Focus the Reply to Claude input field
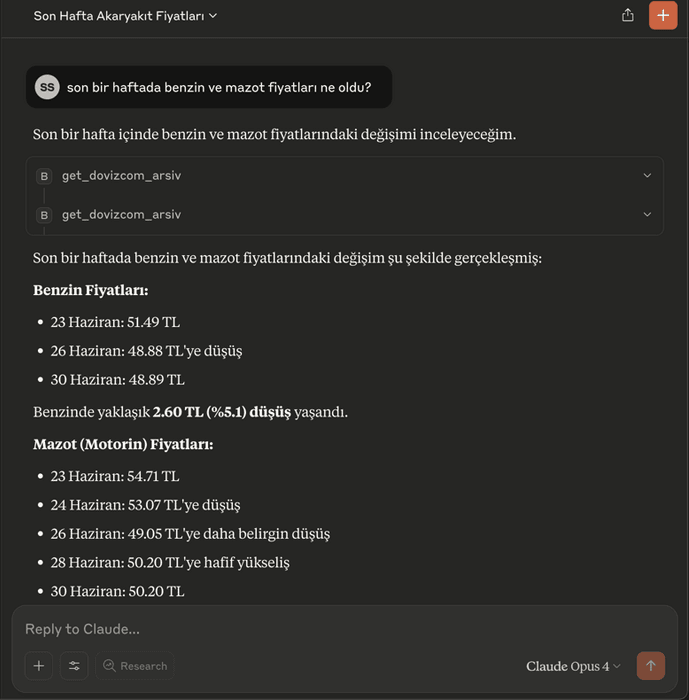The width and height of the screenshot is (689, 700). point(344,629)
